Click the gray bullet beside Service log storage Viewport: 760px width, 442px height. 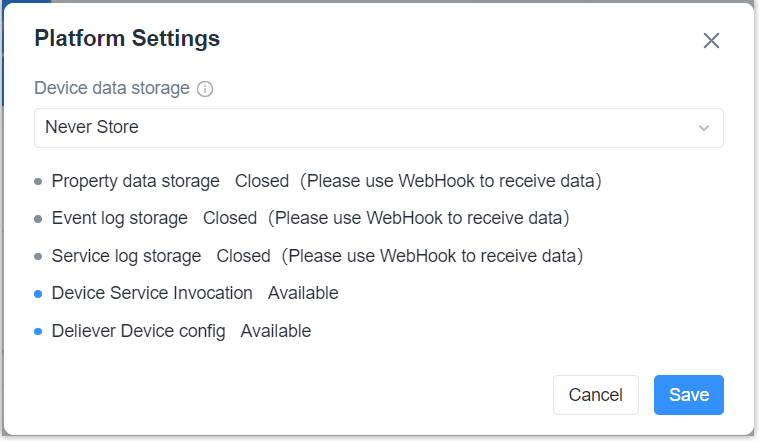click(x=38, y=257)
